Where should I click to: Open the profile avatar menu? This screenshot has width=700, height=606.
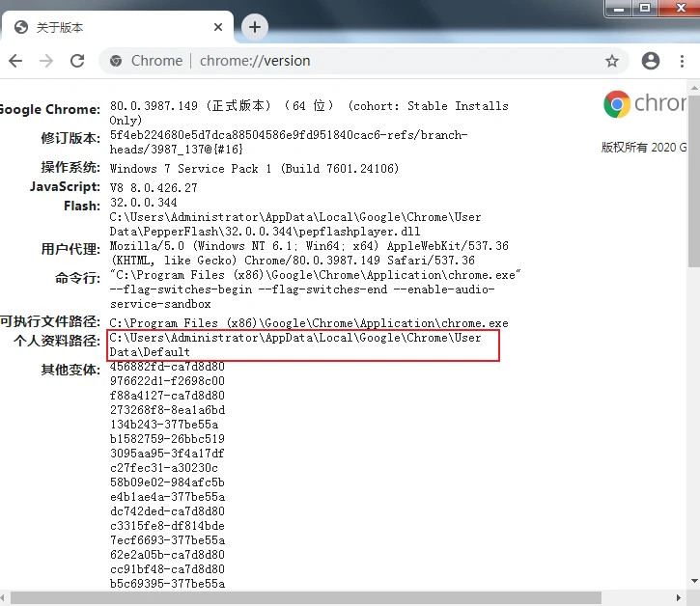coord(651,61)
